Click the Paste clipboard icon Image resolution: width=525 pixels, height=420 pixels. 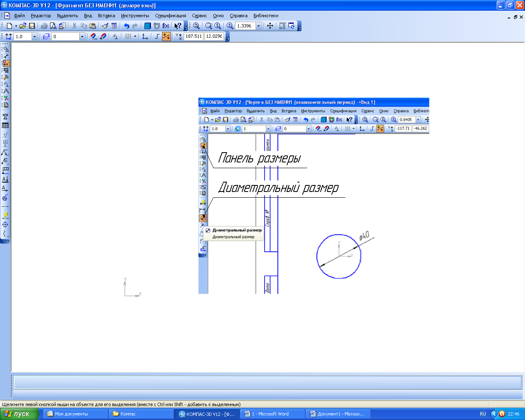point(93,25)
